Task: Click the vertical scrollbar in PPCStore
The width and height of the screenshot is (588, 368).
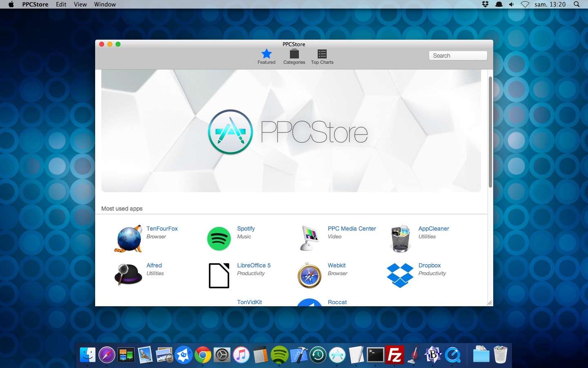Action: tap(490, 132)
